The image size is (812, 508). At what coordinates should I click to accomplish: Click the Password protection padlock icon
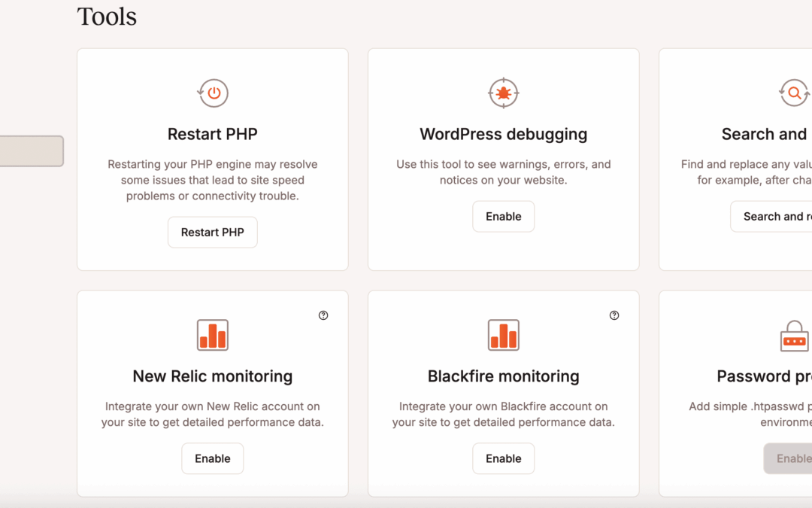(x=794, y=336)
